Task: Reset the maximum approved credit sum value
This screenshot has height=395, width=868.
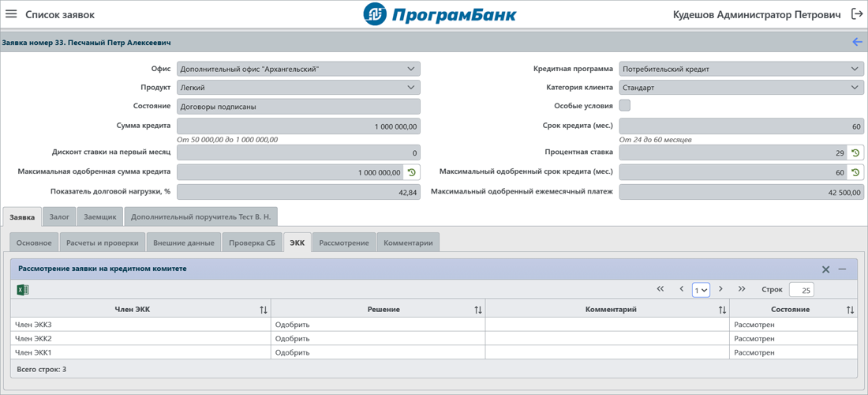Action: click(411, 172)
